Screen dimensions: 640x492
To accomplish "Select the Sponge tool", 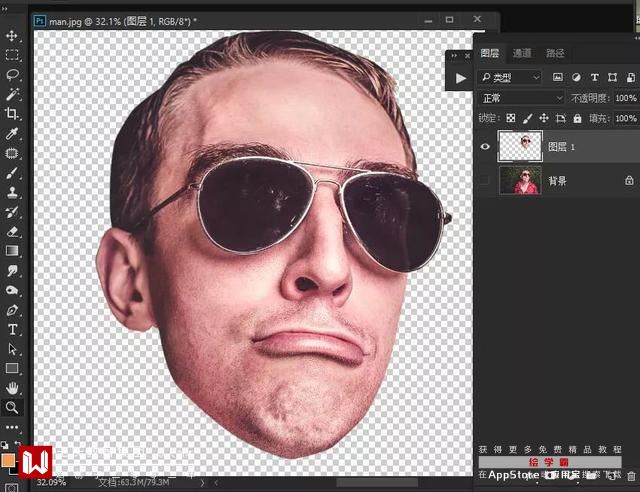I will tap(11, 290).
